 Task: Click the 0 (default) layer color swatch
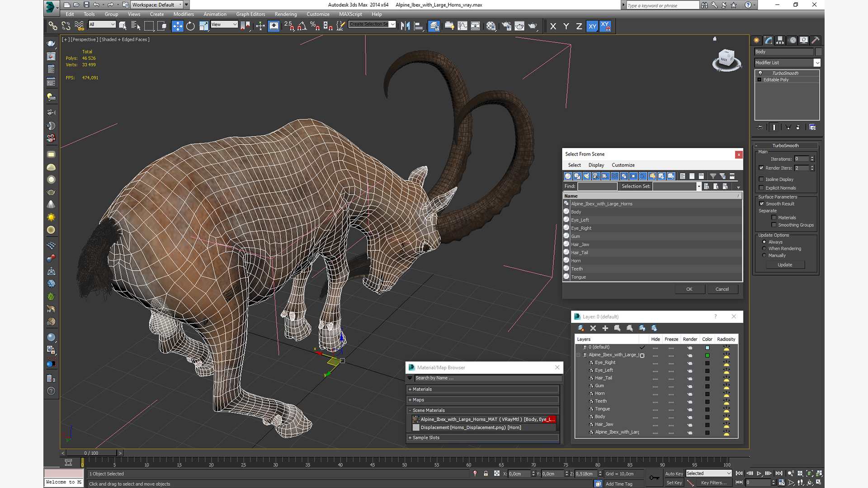(x=707, y=347)
